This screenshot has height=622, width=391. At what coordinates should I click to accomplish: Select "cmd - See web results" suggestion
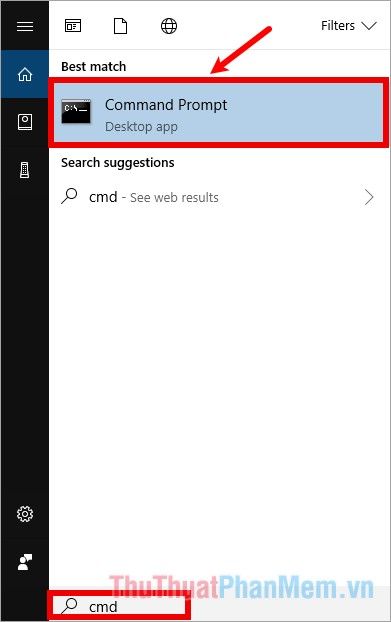218,197
